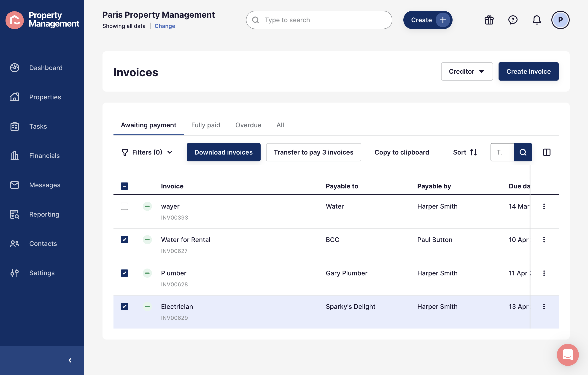
Task: Open the chat support bubble
Action: point(568,355)
